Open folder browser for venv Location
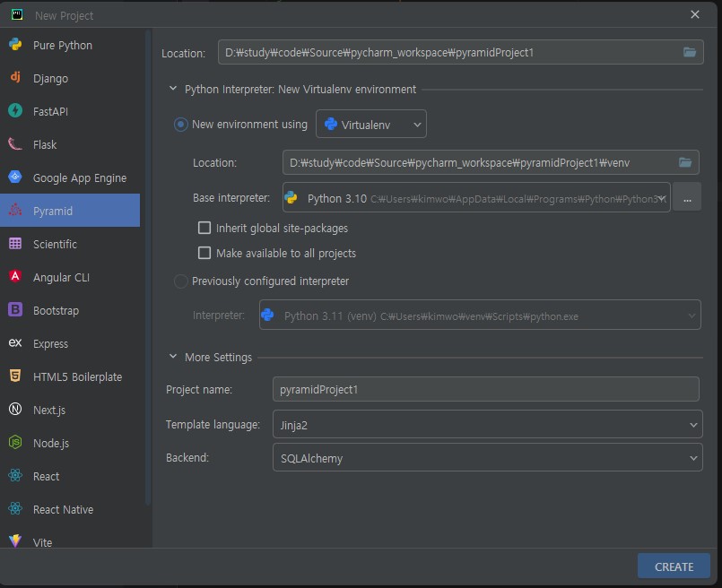Viewport: 722px width, 588px height. click(x=685, y=162)
